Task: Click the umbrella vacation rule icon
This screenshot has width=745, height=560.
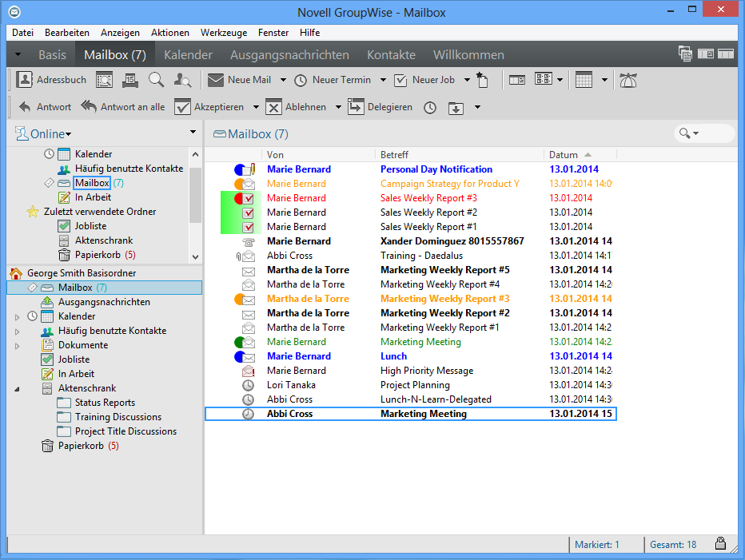Action: [x=629, y=80]
